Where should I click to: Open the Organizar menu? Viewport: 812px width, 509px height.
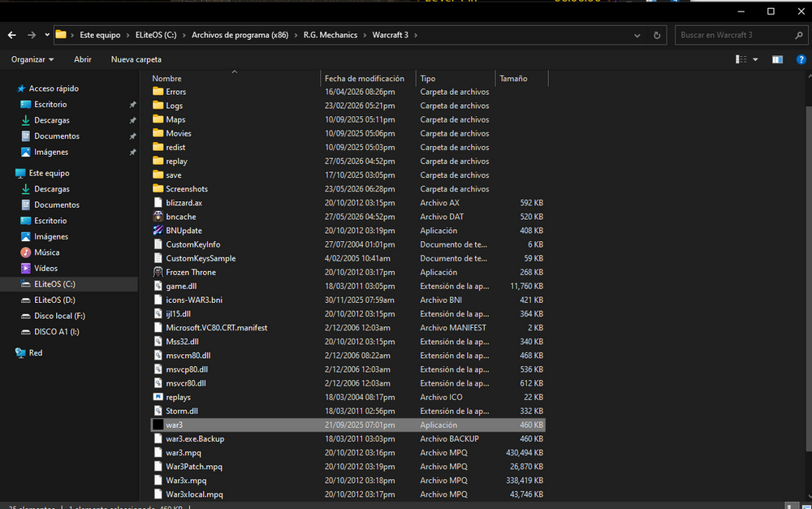tap(32, 59)
